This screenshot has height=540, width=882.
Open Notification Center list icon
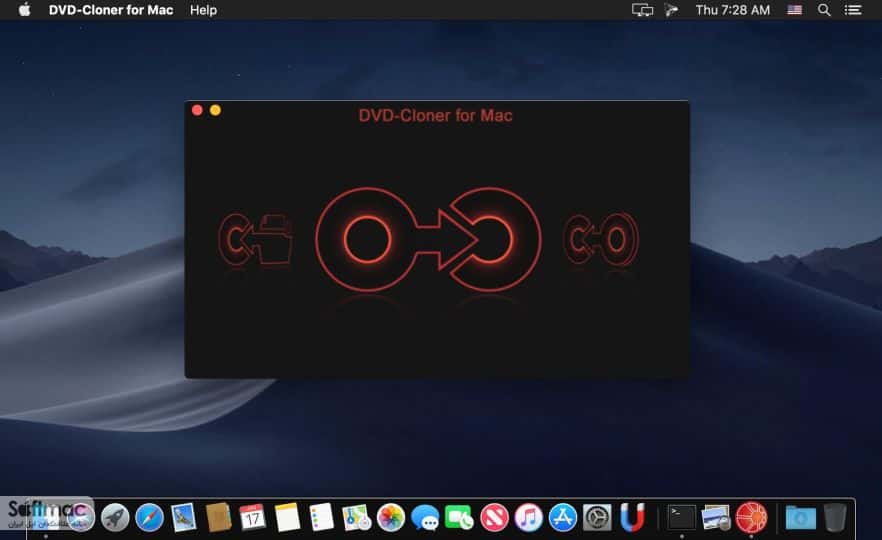coord(853,10)
